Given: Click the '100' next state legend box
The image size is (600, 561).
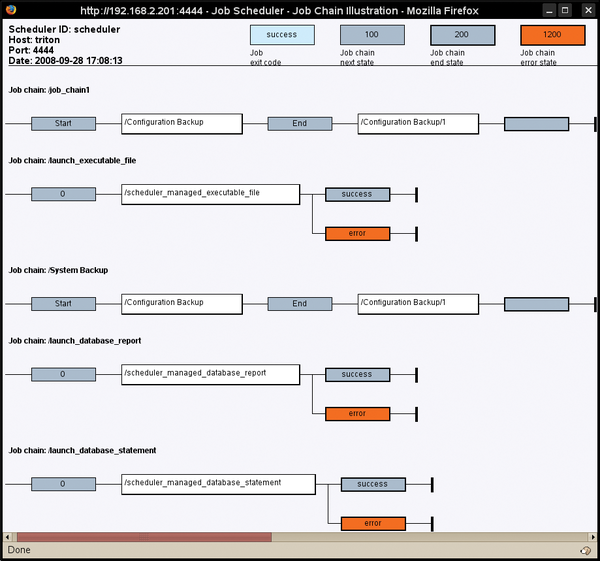Looking at the screenshot, I should point(372,35).
